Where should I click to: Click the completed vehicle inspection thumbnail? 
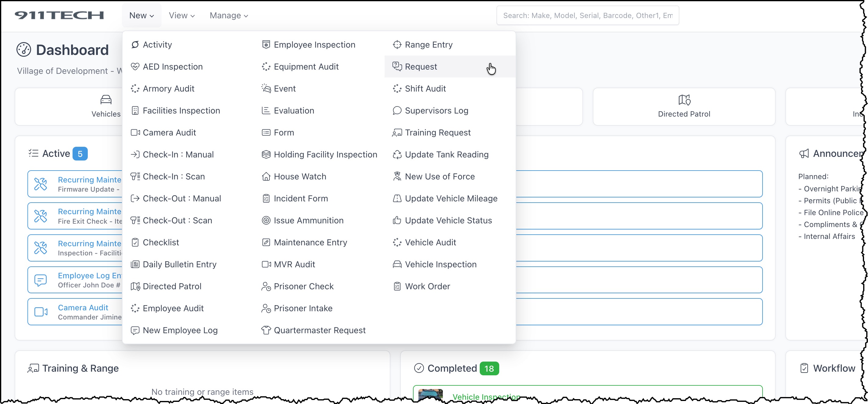[430, 395]
